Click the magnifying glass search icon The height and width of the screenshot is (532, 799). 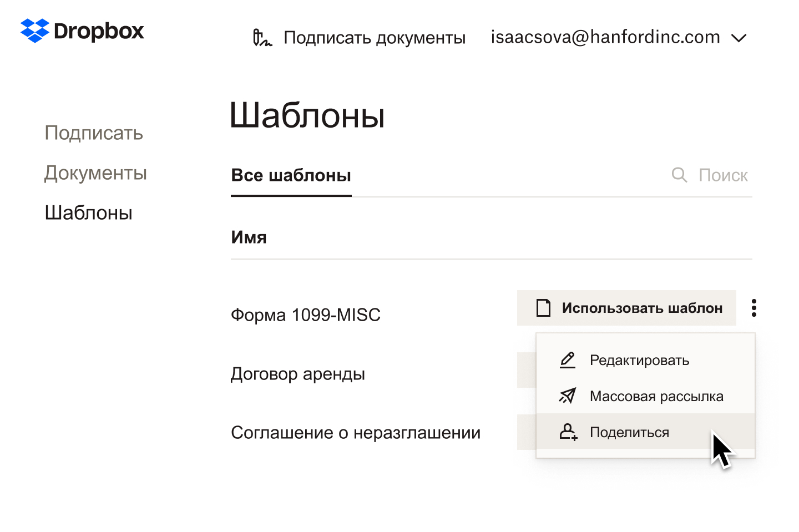coord(679,175)
